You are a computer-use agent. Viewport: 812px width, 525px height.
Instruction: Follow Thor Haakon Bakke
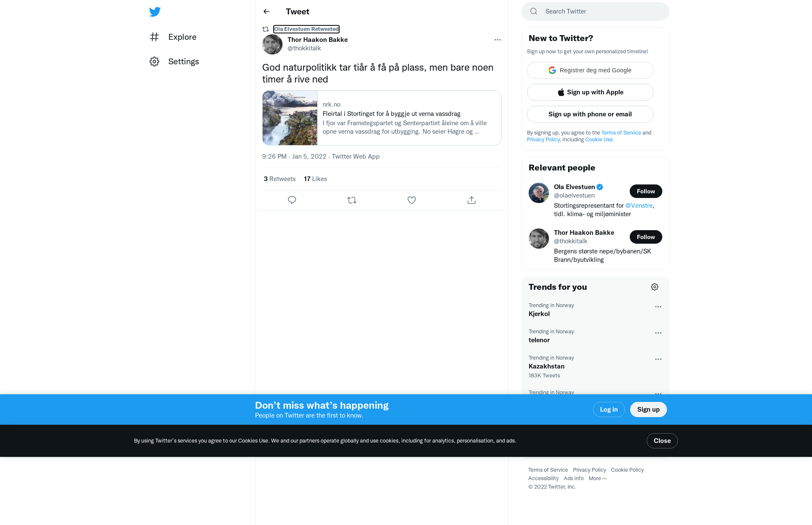tap(646, 237)
